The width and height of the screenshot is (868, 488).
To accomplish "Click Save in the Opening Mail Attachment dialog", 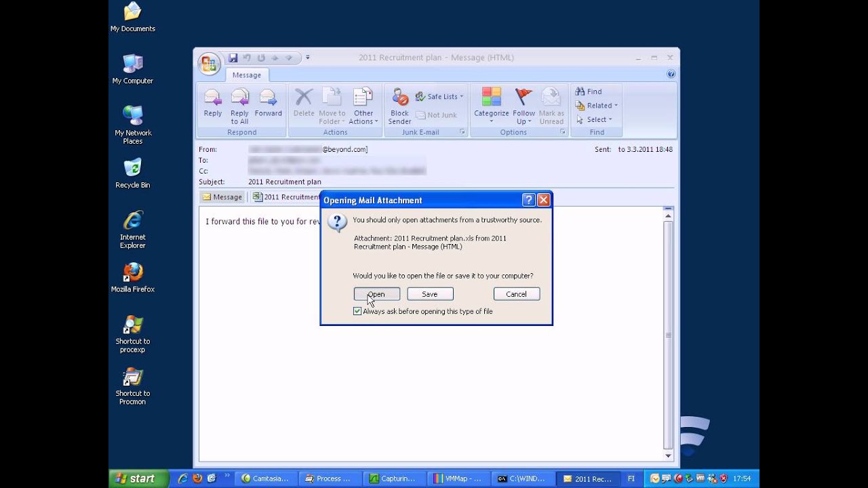I will [x=430, y=294].
